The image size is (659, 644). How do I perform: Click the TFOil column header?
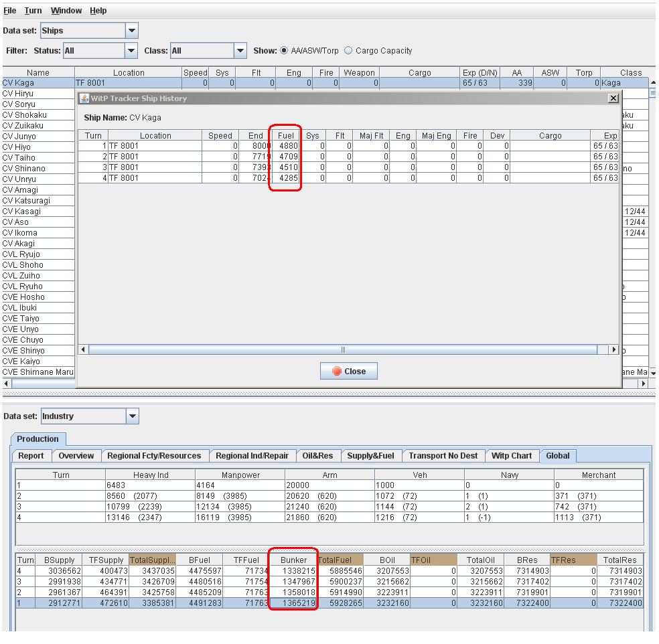tap(433, 560)
